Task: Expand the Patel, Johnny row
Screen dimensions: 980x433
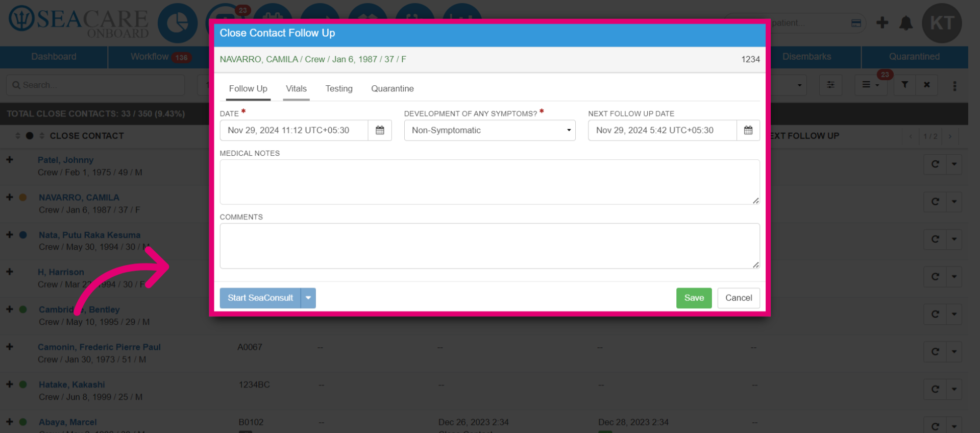Action: [10, 160]
